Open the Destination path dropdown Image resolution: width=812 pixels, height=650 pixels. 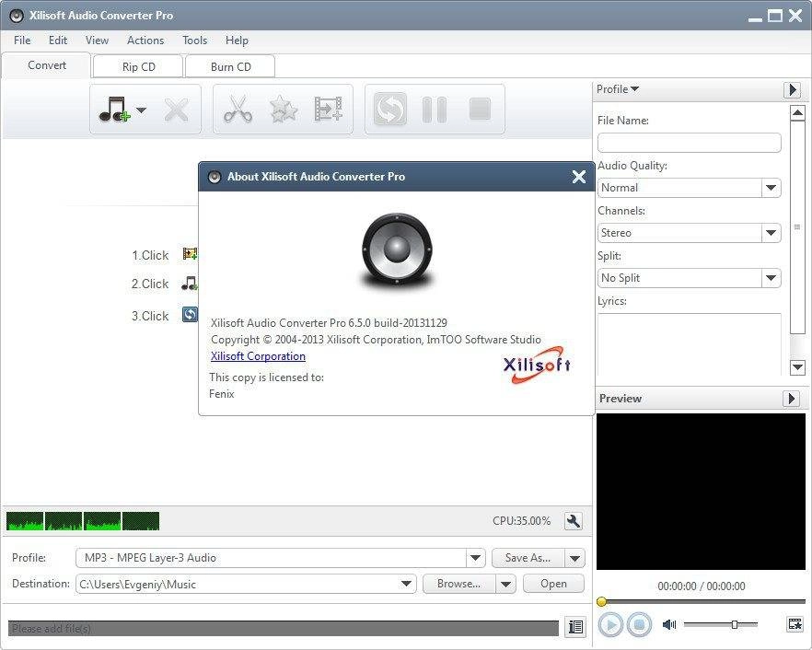click(407, 584)
